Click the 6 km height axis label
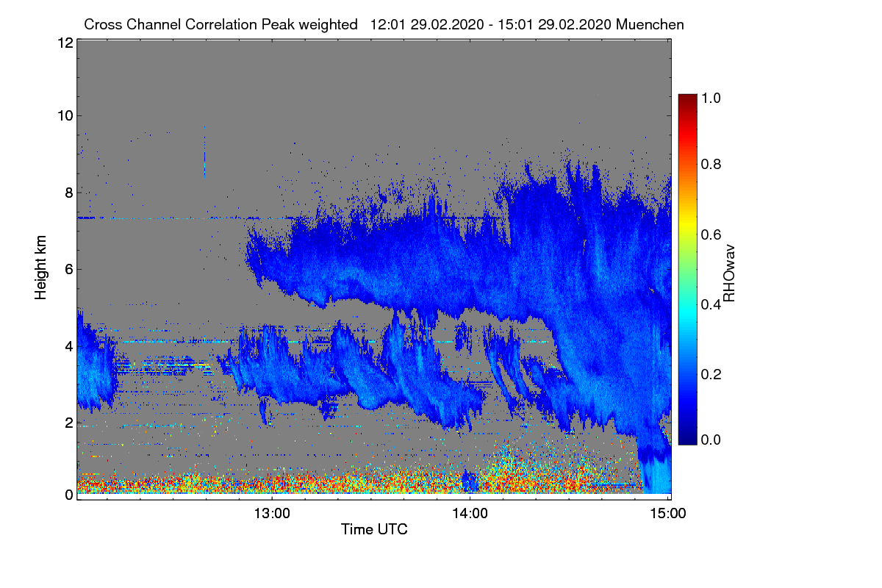This screenshot has width=882, height=588. [x=69, y=269]
